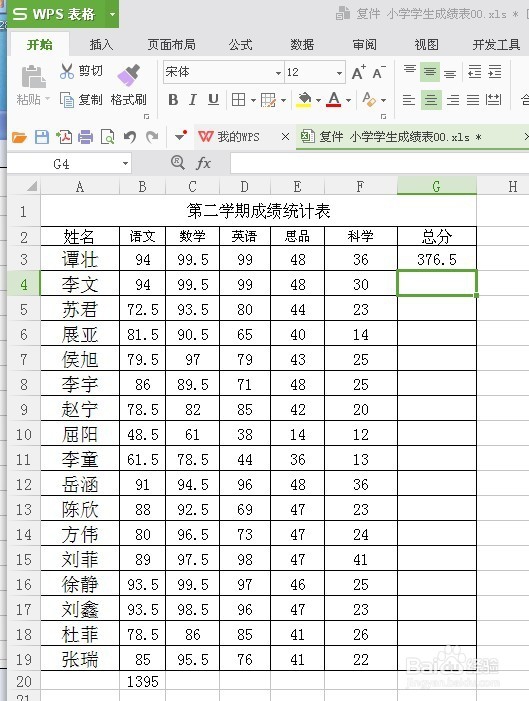Justify text alignment
This screenshot has height=701, width=529.
click(473, 100)
